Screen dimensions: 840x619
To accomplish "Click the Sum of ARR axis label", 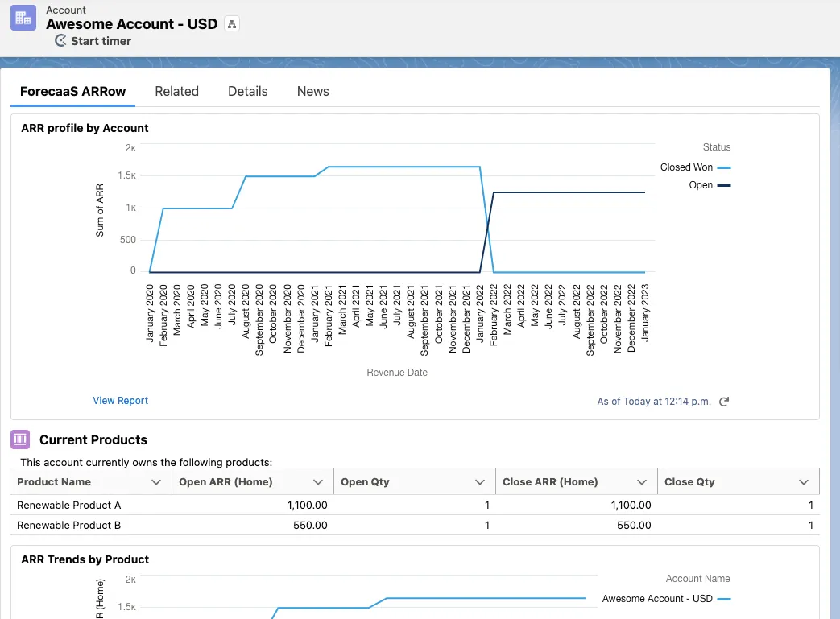I will (x=100, y=210).
